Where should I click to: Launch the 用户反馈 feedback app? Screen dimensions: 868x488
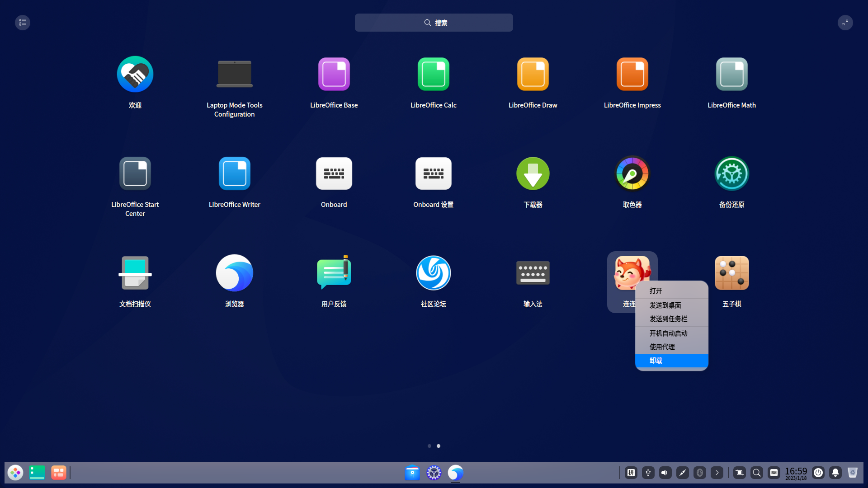[334, 273]
